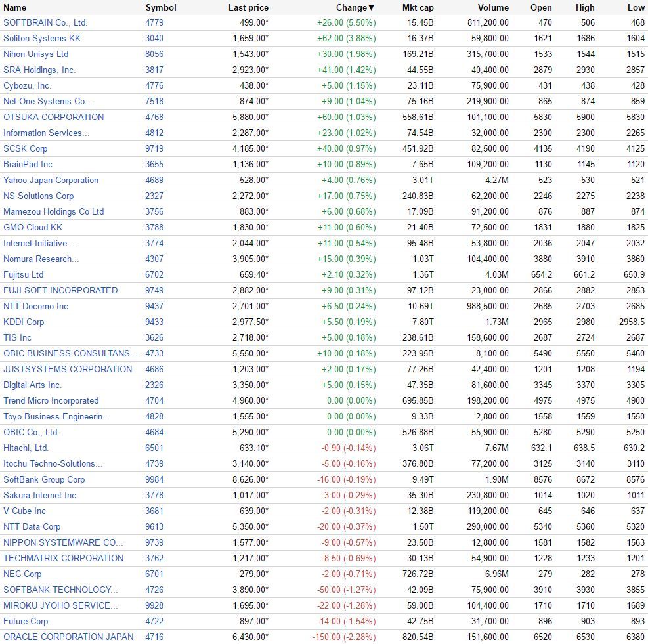Open the MIROKU JYOHO SERVICE link
648x644 pixels.
pyautogui.click(x=60, y=605)
